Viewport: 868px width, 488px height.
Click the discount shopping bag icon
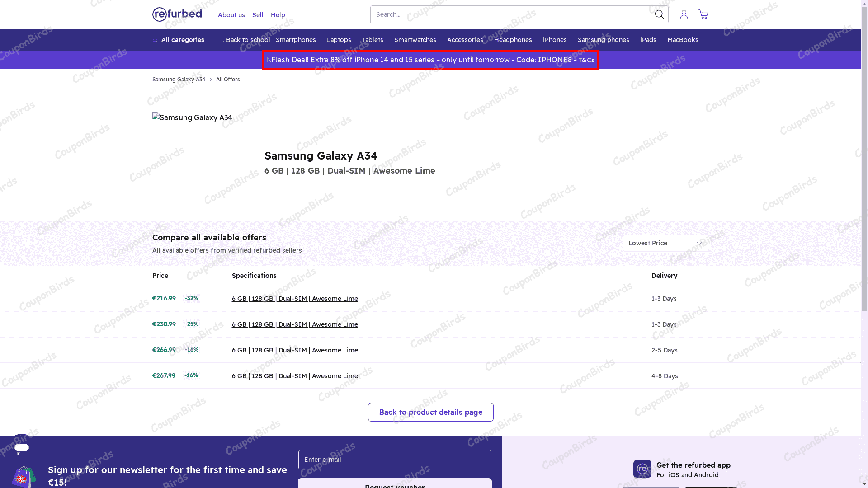24,477
